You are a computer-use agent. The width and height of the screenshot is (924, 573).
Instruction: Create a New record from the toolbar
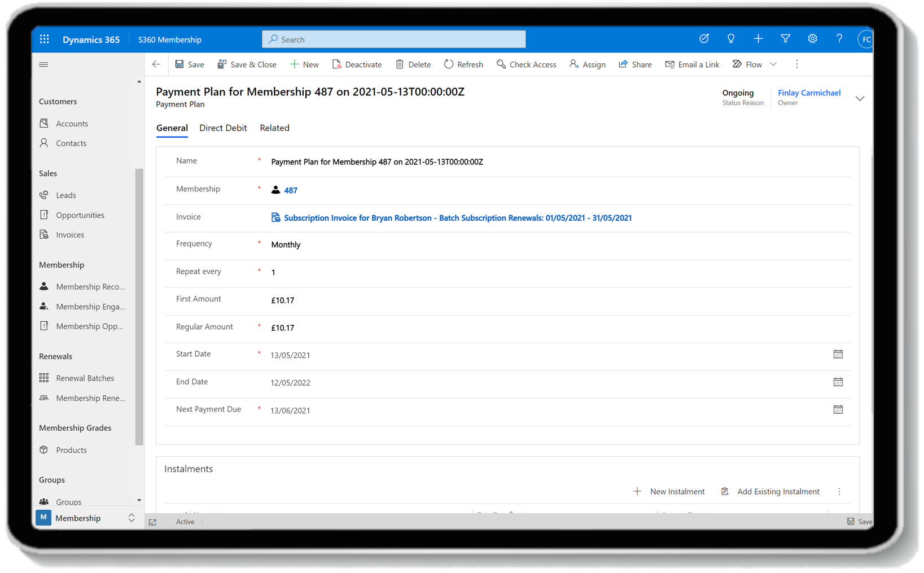[x=304, y=64]
